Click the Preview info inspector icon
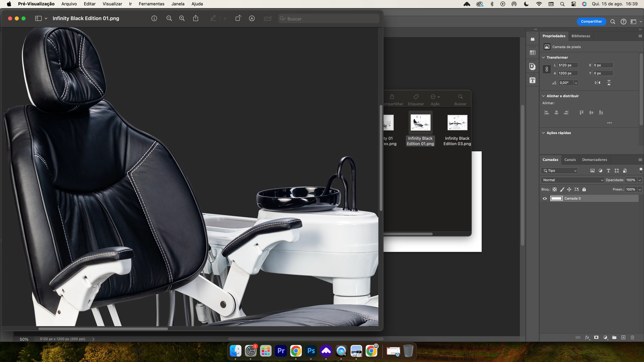 154,18
